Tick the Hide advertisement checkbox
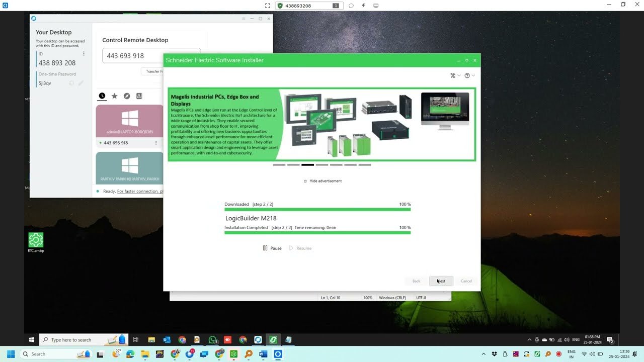Screen dimensions: 644x362 click(x=305, y=181)
